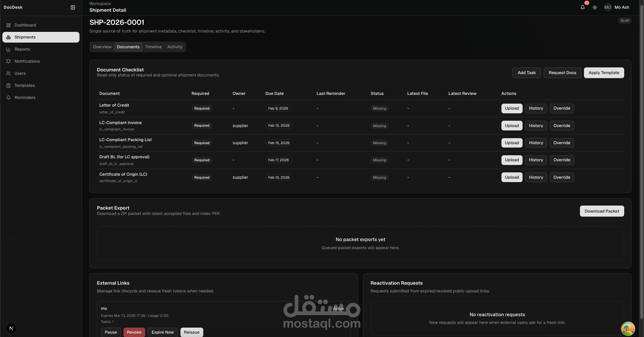Open the Dashboard sidebar icon

click(x=8, y=25)
